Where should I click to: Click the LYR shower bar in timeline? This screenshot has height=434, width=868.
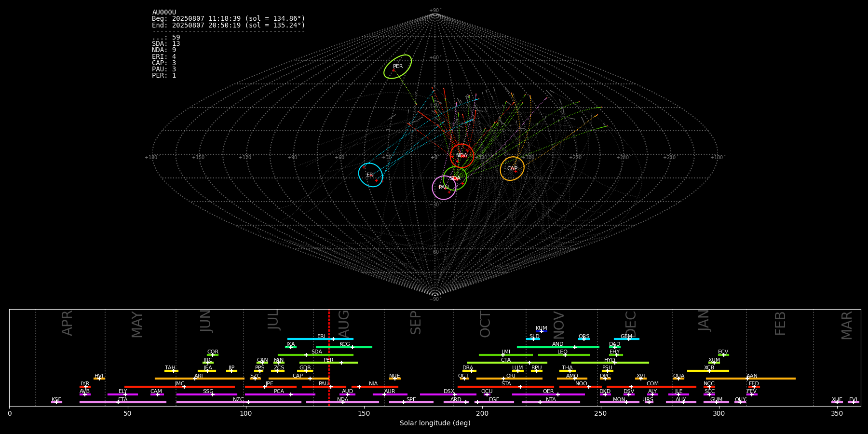pos(85,387)
